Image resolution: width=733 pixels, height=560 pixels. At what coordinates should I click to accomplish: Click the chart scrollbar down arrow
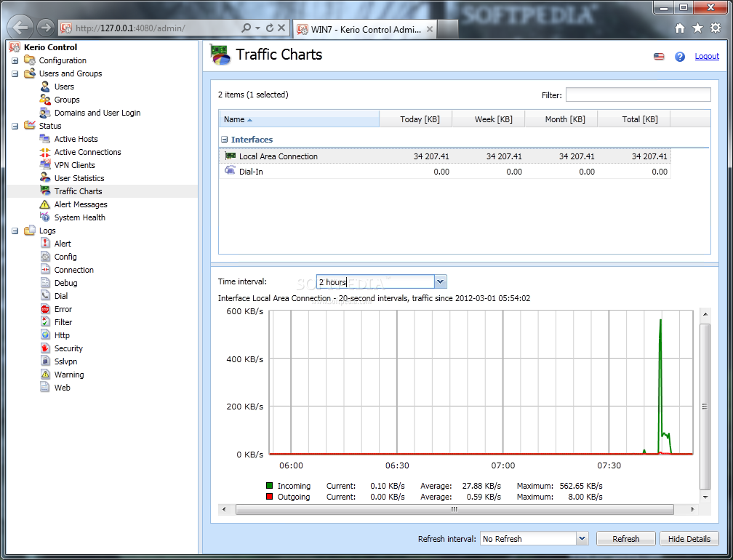pyautogui.click(x=705, y=497)
